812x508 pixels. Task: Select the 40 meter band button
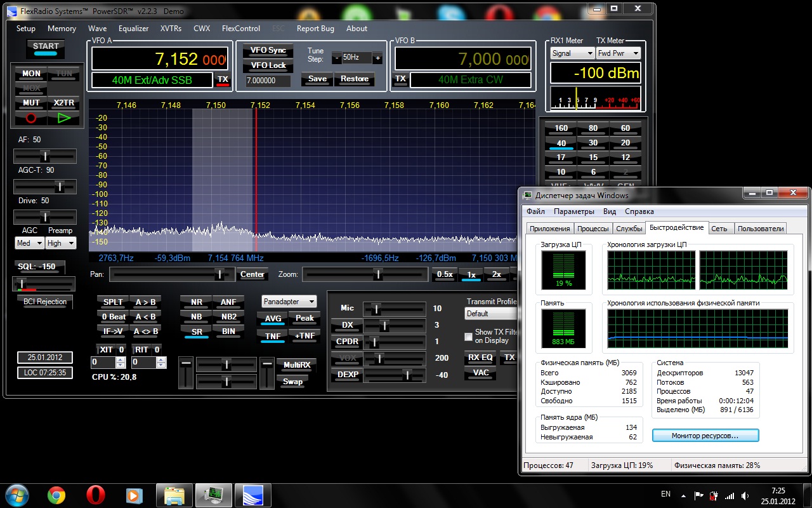click(561, 143)
